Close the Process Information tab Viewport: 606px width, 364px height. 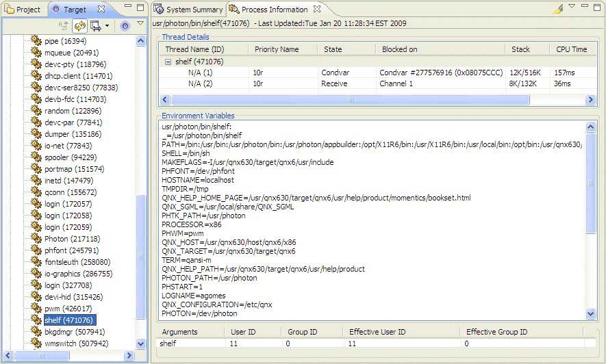coord(316,9)
